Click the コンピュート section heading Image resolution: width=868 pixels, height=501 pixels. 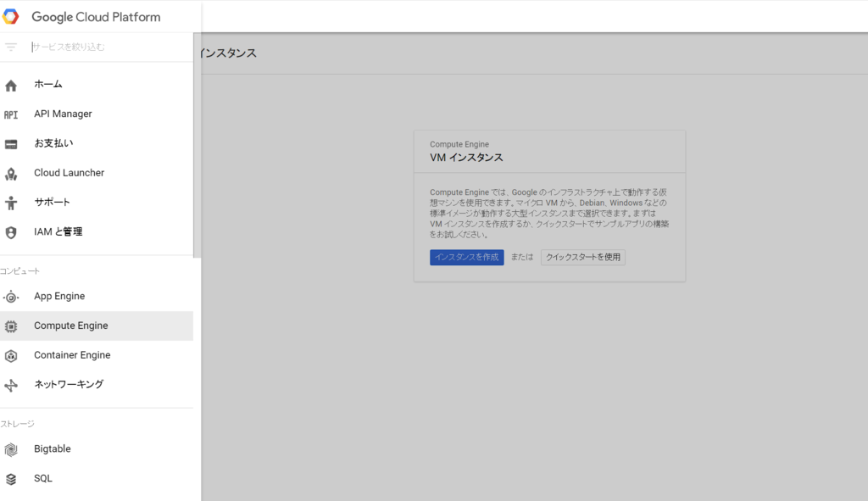(x=19, y=271)
